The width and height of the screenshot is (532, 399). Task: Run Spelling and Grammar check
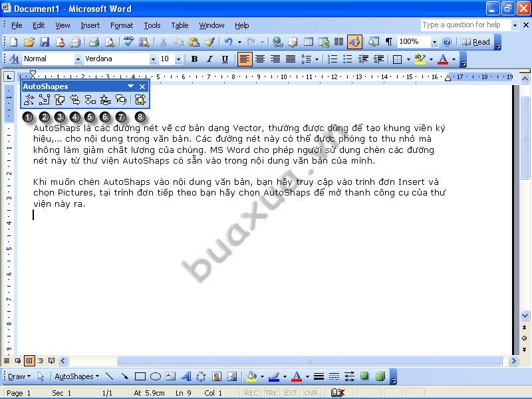click(x=128, y=42)
